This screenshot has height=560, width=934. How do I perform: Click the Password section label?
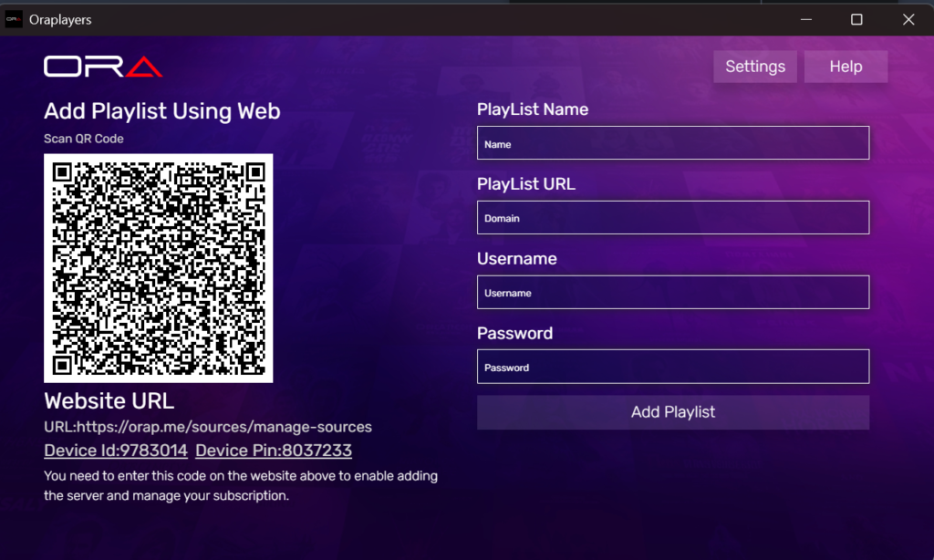[x=514, y=333]
